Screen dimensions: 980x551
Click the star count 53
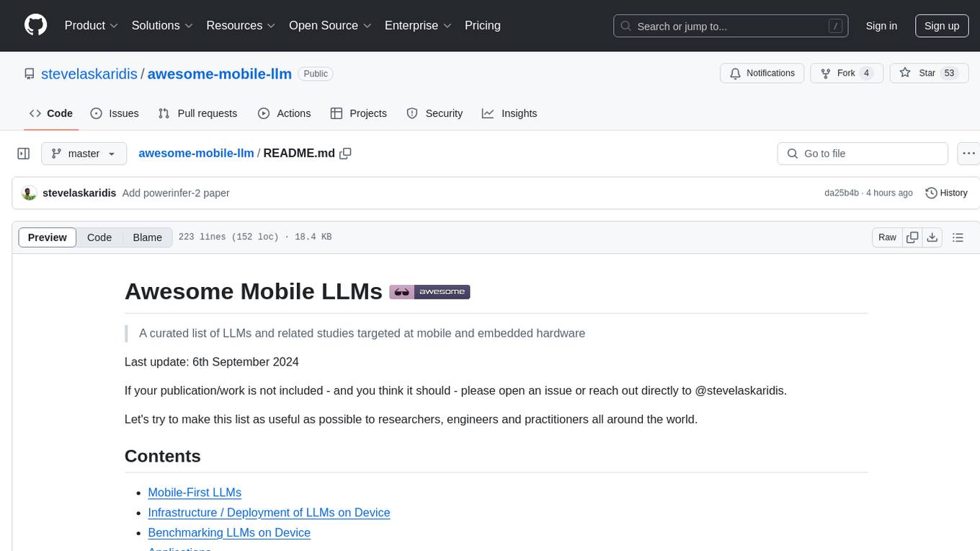tap(949, 73)
